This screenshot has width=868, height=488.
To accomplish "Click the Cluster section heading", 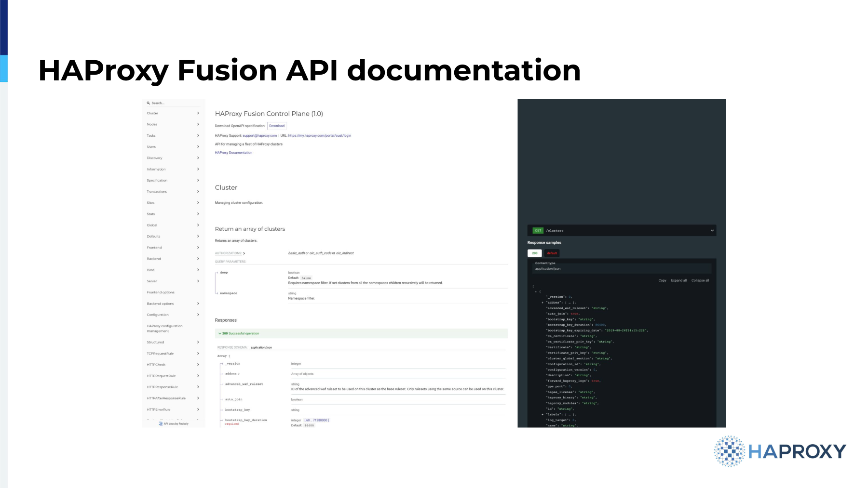I will [x=226, y=187].
